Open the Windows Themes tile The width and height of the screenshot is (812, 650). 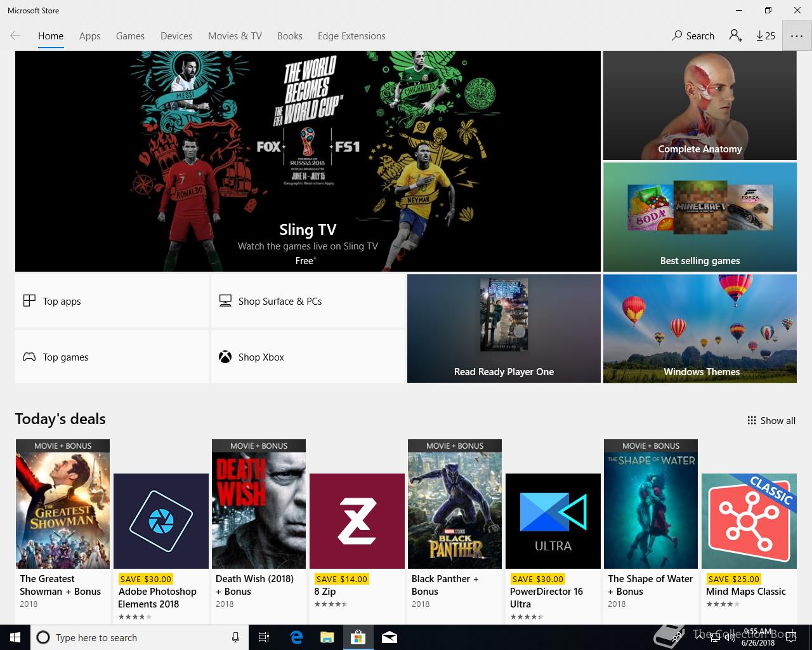tap(700, 329)
